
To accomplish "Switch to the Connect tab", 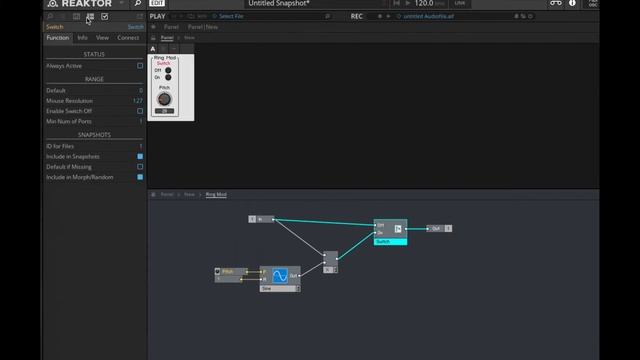I will pos(128,38).
